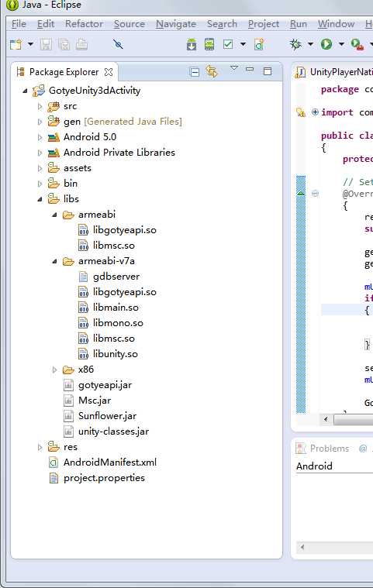
Task: Click the green Run button icon
Action: [x=326, y=45]
